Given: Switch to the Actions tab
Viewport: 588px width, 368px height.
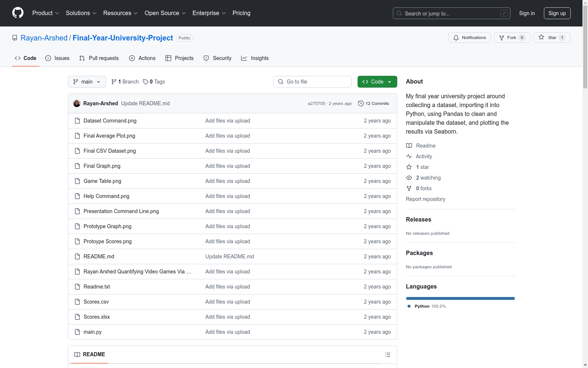Looking at the screenshot, I should pyautogui.click(x=142, y=58).
